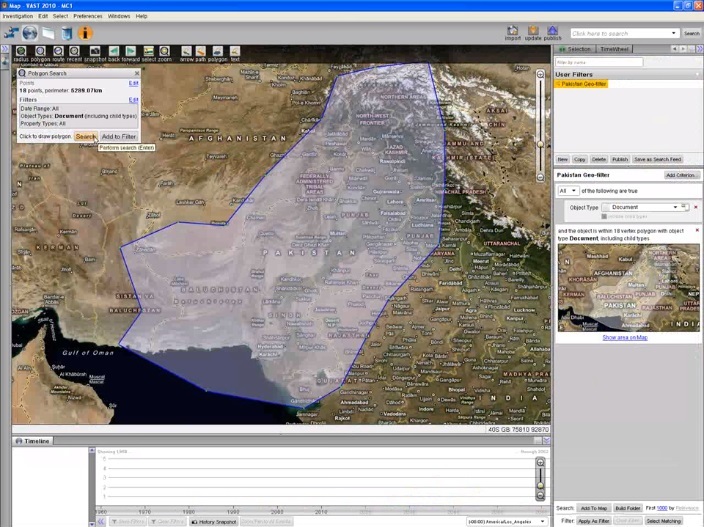Screen dimensions: 704x527
Task: Open the All/Any condition dropdown
Action: (568, 191)
